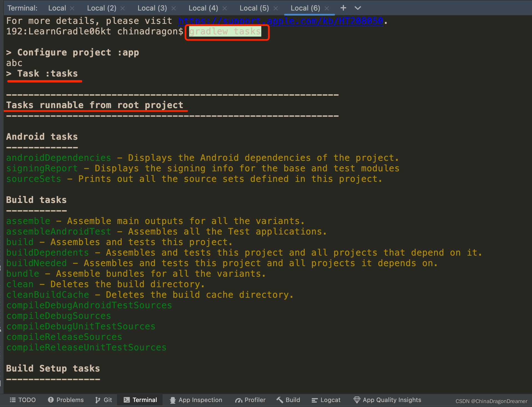Image resolution: width=532 pixels, height=407 pixels.
Task: Click the App Inspection bug icon
Action: click(x=173, y=400)
